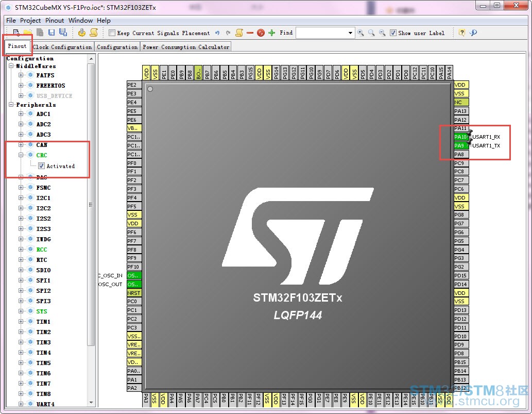Screen dimensions: 532x414
Task: Expand the ADC1 peripheral node
Action: [21, 114]
